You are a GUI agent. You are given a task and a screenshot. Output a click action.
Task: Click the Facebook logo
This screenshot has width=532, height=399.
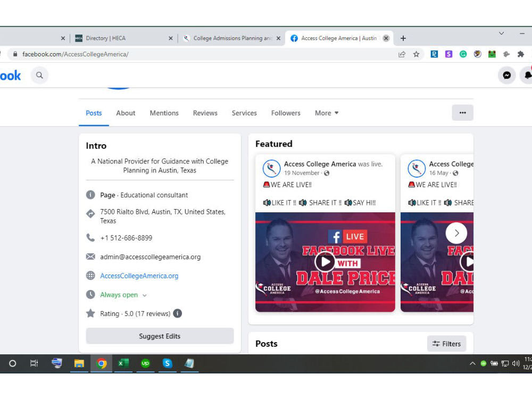(10, 76)
